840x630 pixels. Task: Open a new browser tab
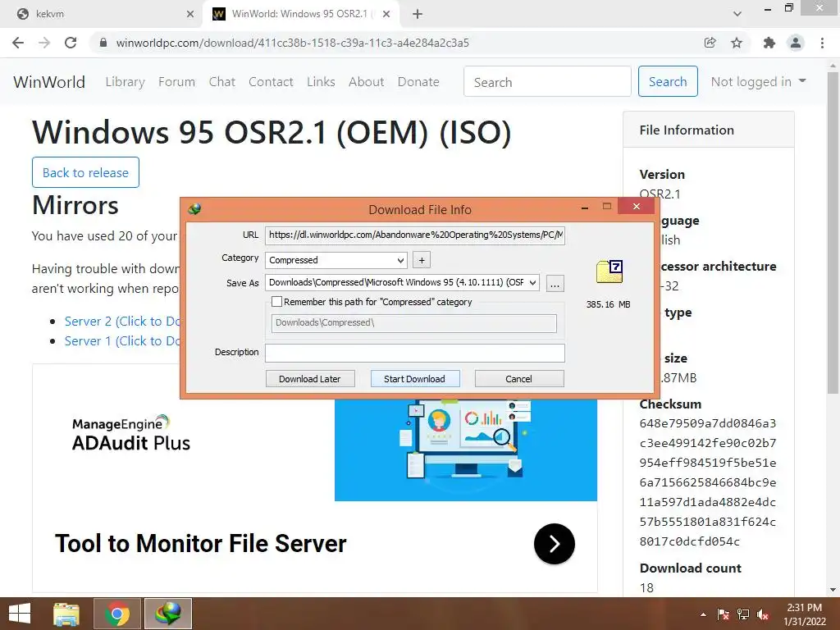point(418,14)
